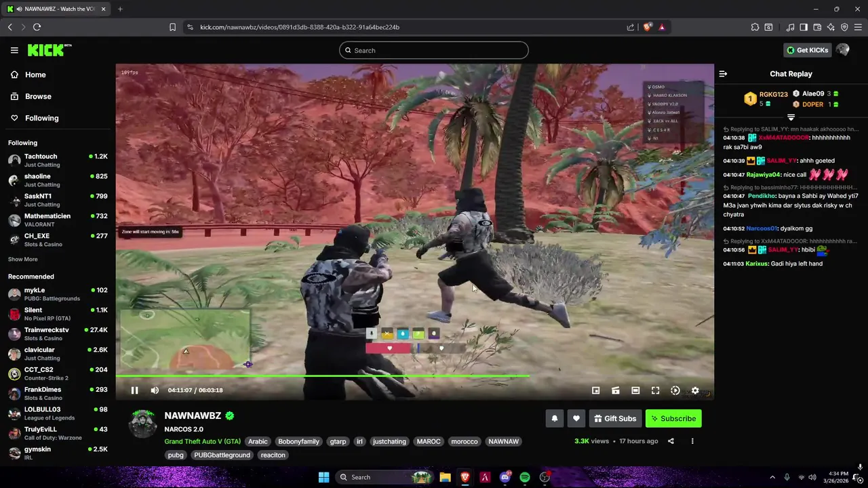The width and height of the screenshot is (868, 488).
Task: Toggle theater mode
Action: click(635, 390)
